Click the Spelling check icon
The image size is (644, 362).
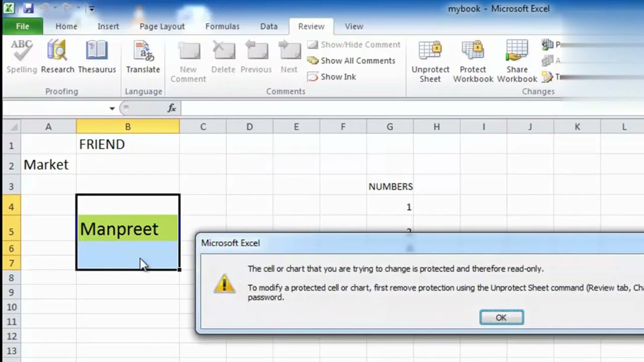point(22,57)
